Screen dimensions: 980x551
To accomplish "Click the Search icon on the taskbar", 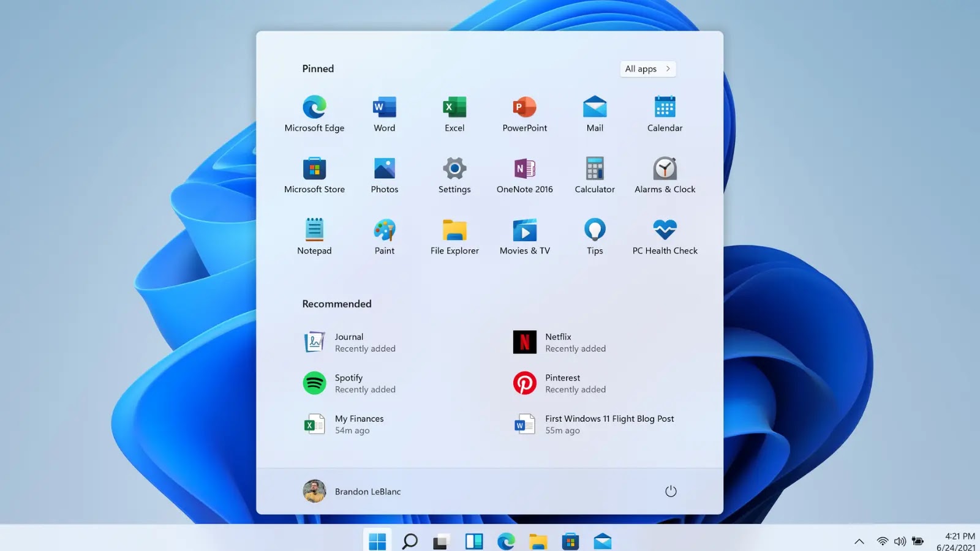I will [x=410, y=541].
